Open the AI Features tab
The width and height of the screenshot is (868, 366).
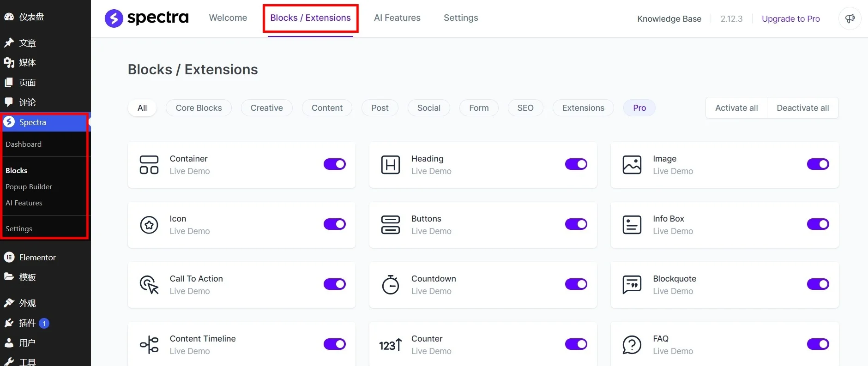pos(397,18)
